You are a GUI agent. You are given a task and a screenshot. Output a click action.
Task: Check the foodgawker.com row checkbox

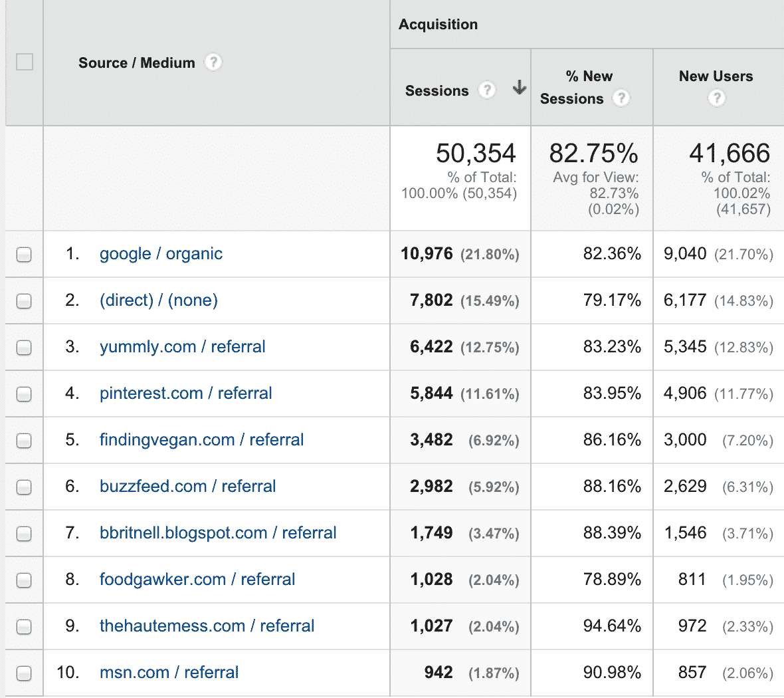tap(24, 580)
